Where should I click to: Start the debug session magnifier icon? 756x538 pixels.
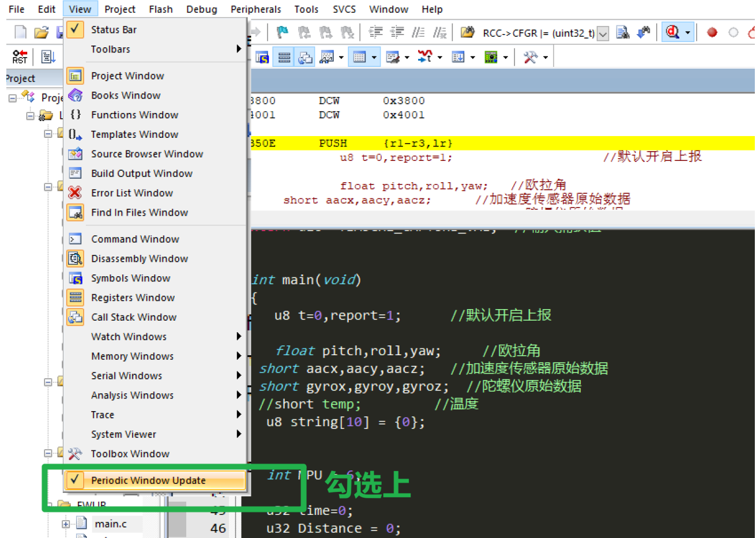(672, 32)
